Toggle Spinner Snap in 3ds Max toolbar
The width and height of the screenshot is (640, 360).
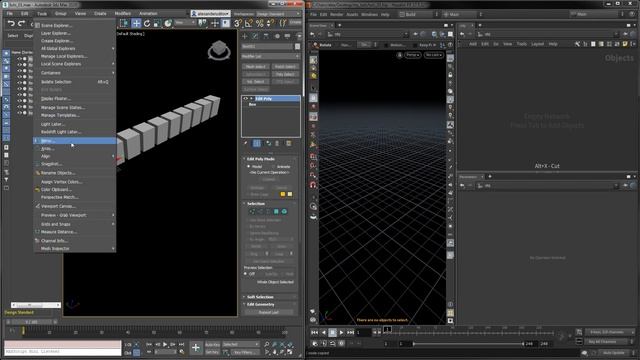270,24
